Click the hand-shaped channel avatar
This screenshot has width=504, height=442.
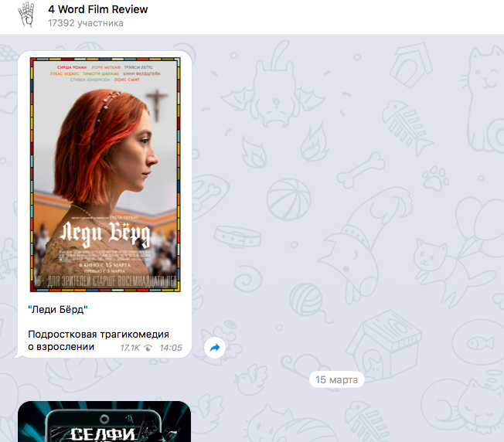(x=27, y=16)
